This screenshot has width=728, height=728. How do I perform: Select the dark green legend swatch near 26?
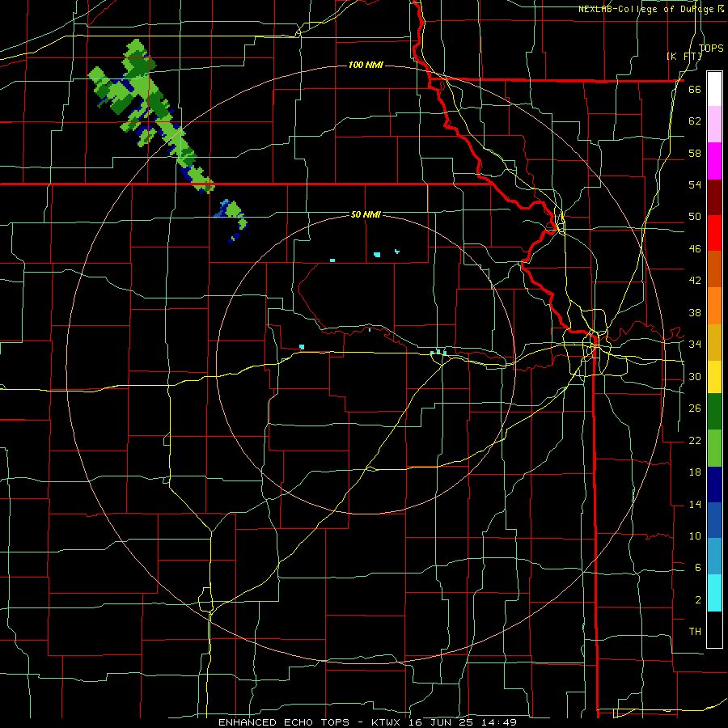pos(714,412)
